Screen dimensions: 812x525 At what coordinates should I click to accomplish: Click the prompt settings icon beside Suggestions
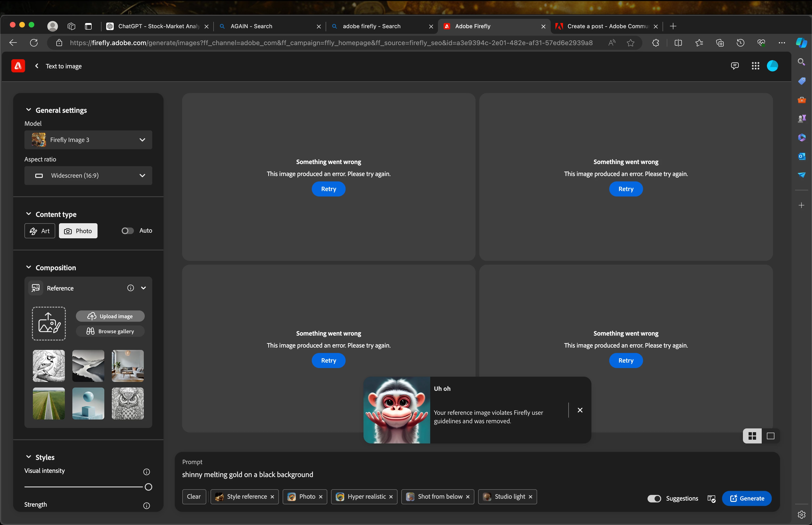tap(711, 499)
